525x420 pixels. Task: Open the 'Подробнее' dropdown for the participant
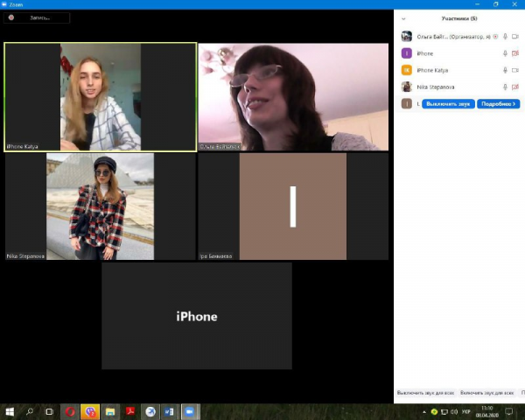tap(498, 103)
